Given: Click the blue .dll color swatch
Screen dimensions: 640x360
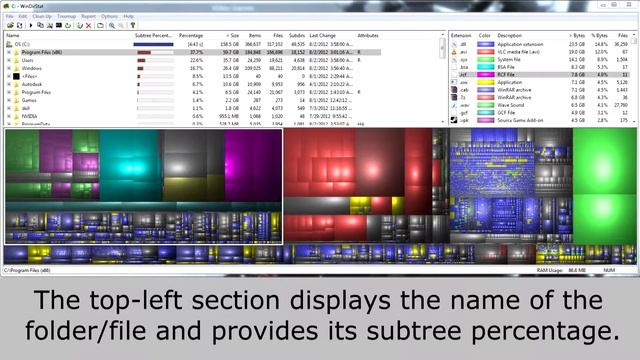Looking at the screenshot, I should click(x=485, y=44).
